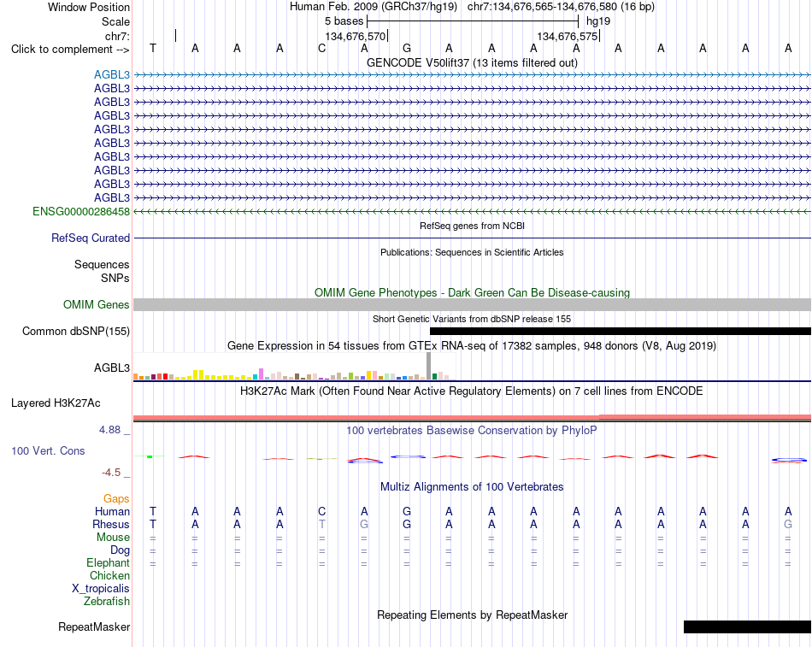Open 'Publications: Sequences in Scientific Articles' title

pos(472,252)
